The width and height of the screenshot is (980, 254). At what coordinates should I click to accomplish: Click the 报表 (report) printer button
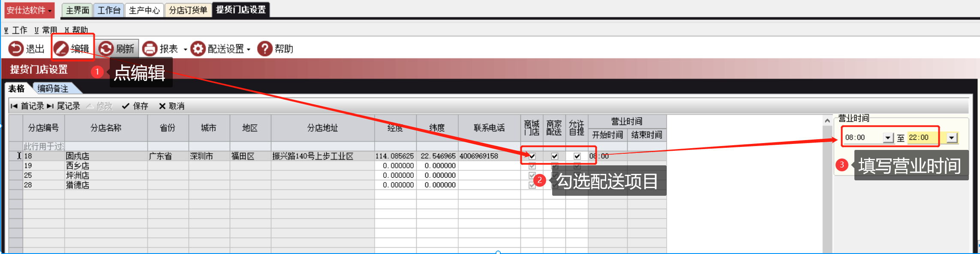160,49
